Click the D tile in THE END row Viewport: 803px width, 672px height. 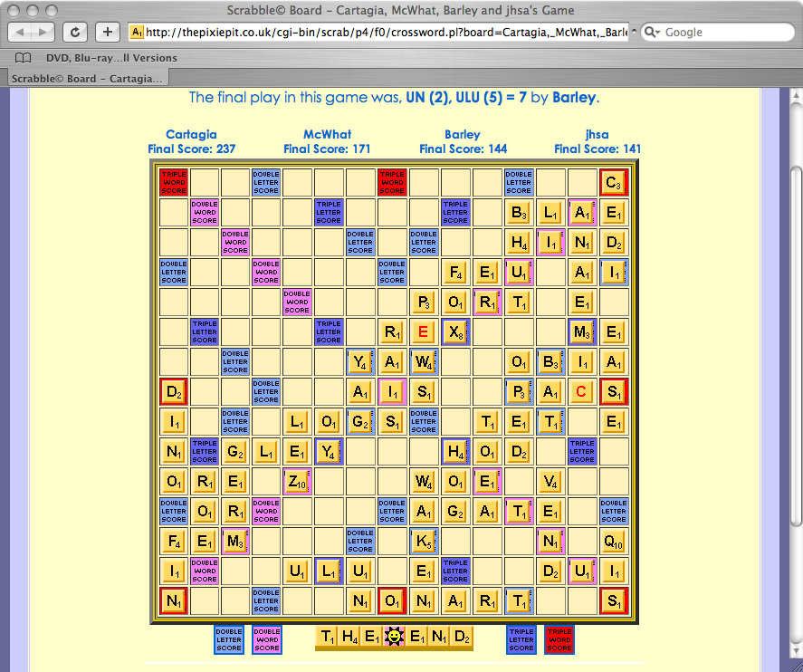(462, 637)
